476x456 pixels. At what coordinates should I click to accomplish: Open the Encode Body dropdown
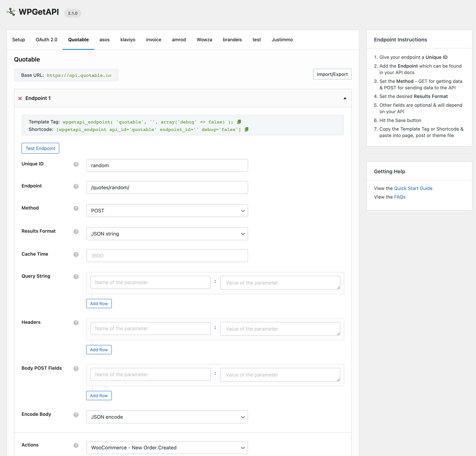tap(167, 417)
